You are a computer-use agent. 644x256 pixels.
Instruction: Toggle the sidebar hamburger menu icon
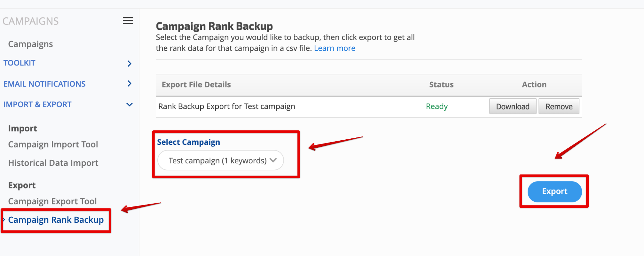click(x=128, y=21)
